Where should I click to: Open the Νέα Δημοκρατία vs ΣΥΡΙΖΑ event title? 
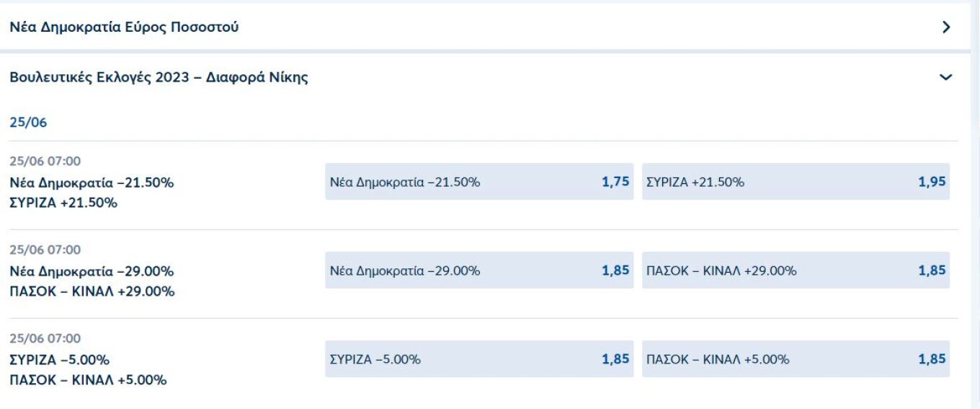point(92,193)
